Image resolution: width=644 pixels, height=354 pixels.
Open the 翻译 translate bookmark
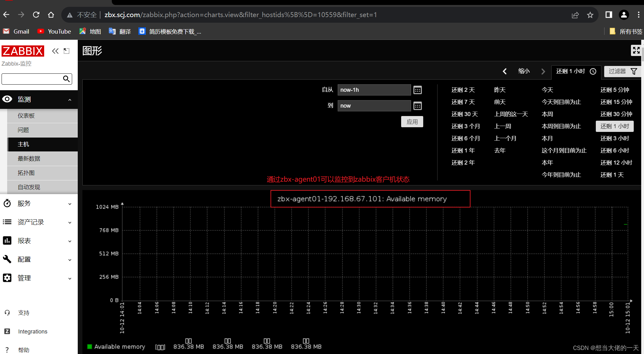(x=120, y=31)
